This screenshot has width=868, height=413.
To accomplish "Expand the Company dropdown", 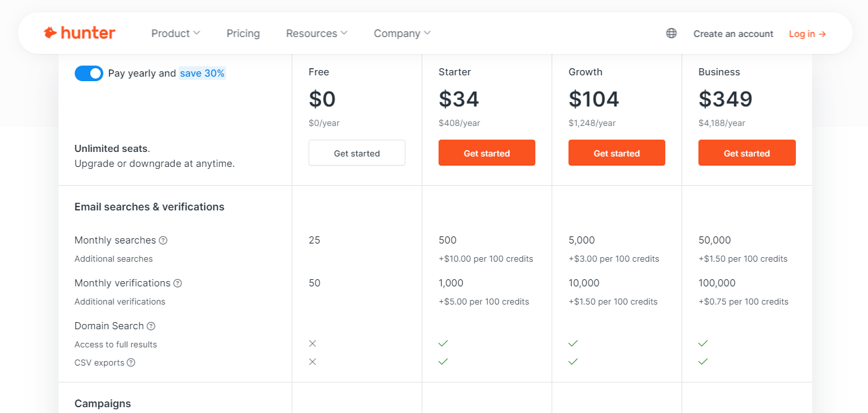I will (x=402, y=32).
